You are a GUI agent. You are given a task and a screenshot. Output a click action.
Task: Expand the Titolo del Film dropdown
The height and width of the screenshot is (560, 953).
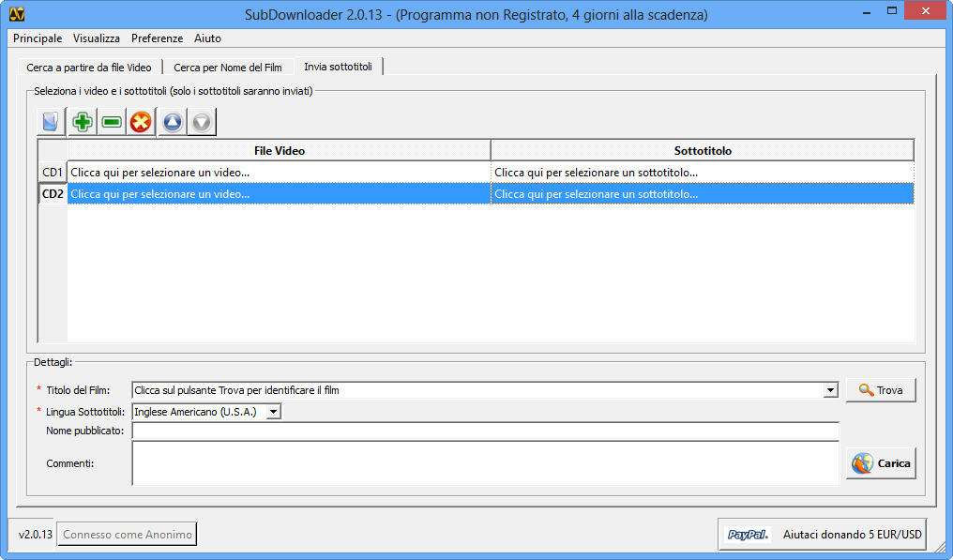pyautogui.click(x=830, y=390)
